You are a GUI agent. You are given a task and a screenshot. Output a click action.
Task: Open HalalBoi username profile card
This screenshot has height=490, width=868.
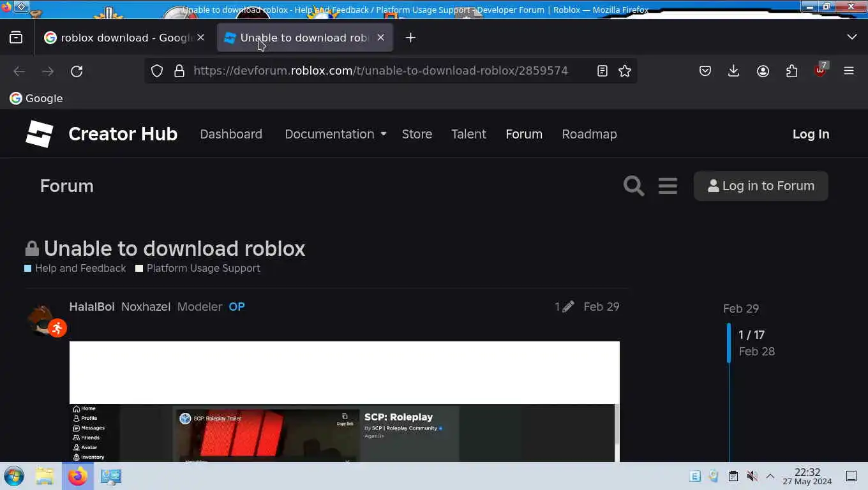(92, 307)
